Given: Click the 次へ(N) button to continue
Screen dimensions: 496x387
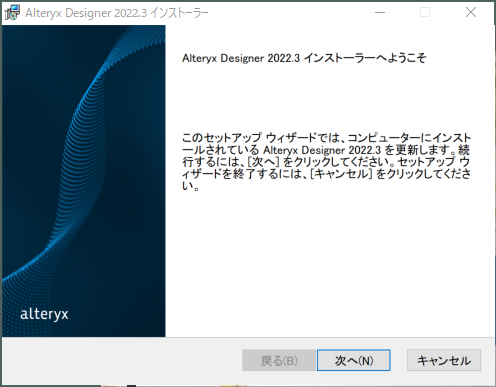Looking at the screenshot, I should tap(354, 360).
